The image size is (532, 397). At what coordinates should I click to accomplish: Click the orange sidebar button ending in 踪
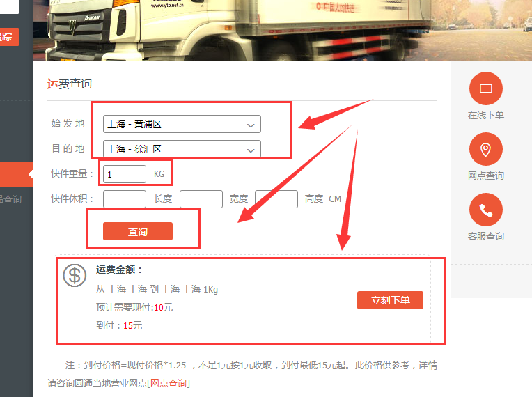pyautogui.click(x=10, y=37)
